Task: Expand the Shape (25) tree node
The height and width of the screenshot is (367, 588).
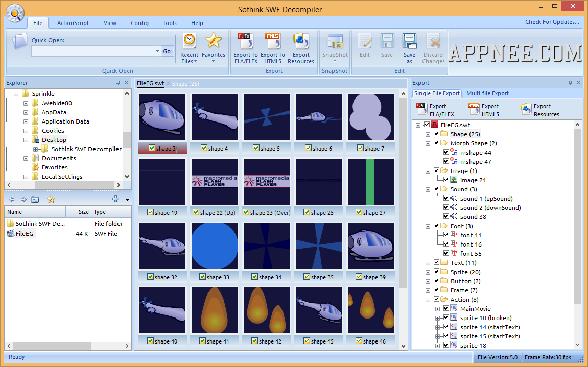Action: (x=428, y=134)
